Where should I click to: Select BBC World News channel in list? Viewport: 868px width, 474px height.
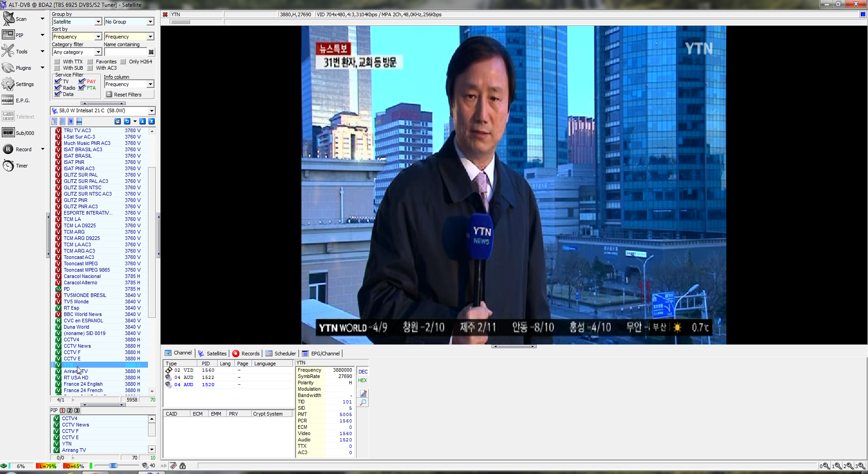(100, 314)
